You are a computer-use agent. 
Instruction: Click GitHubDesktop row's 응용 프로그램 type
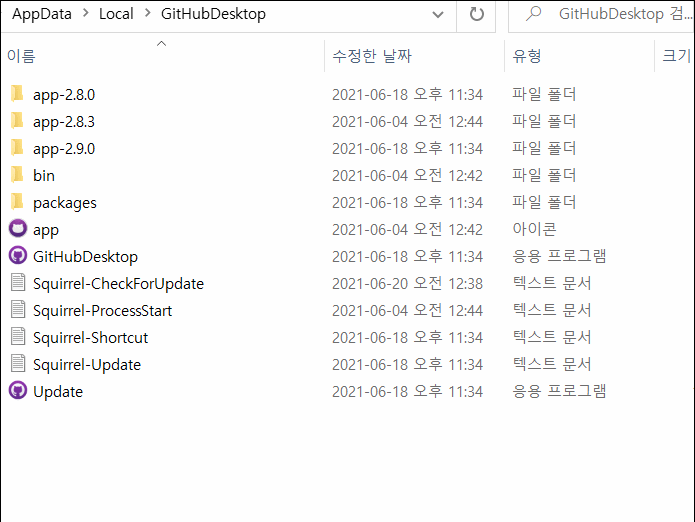click(559, 256)
